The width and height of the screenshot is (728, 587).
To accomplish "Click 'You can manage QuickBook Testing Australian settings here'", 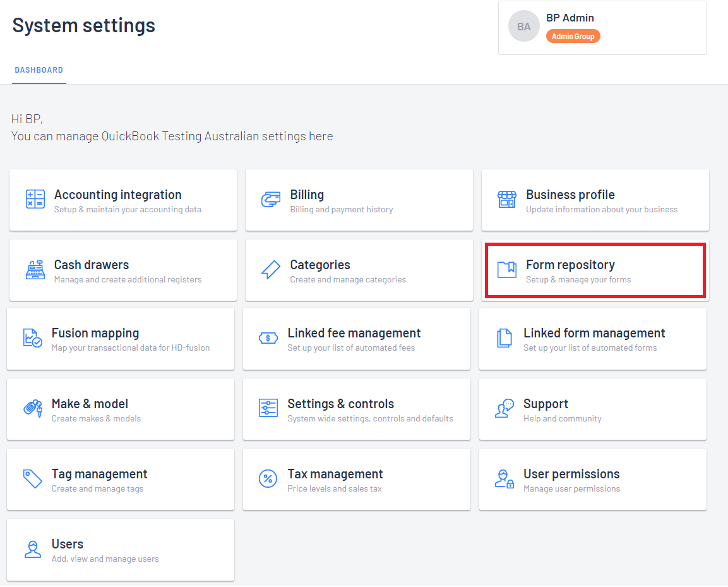I will point(172,136).
